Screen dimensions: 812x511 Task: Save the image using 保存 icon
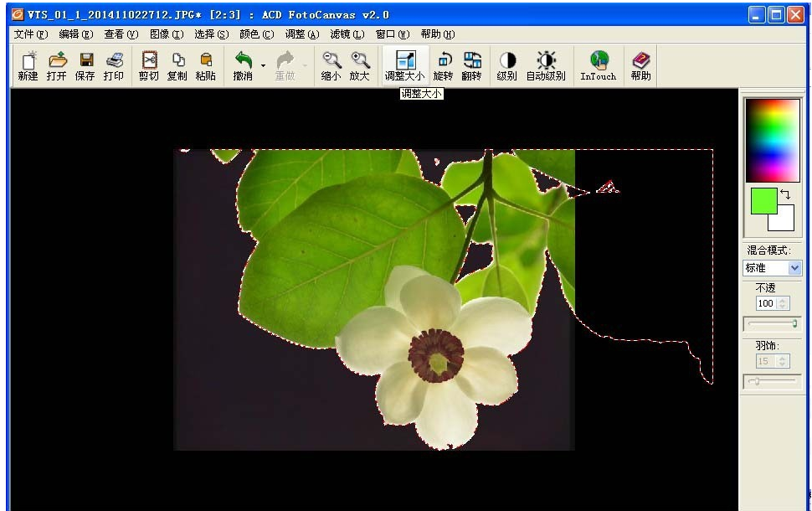[85, 65]
